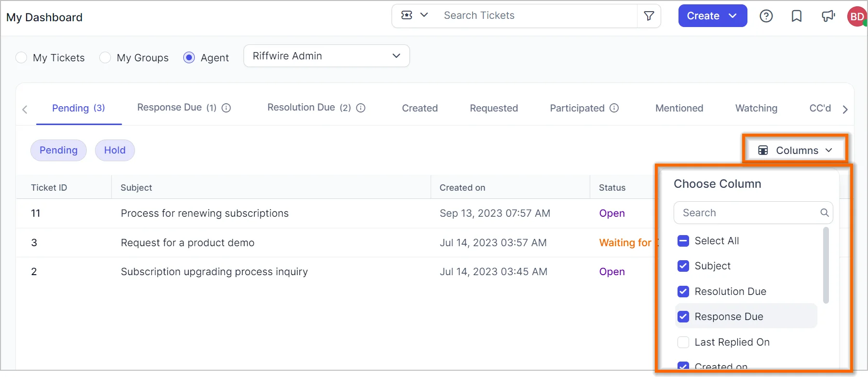Switch to the Mentioned tab
Screen dimensions: 868x377
tap(679, 108)
